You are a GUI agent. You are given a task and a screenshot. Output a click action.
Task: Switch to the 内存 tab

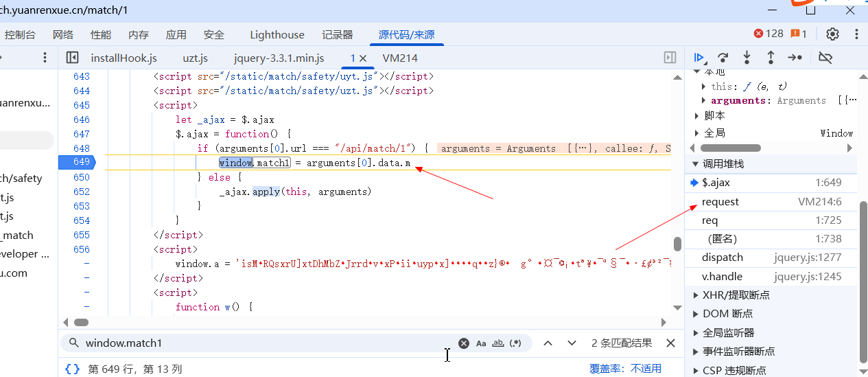click(139, 34)
